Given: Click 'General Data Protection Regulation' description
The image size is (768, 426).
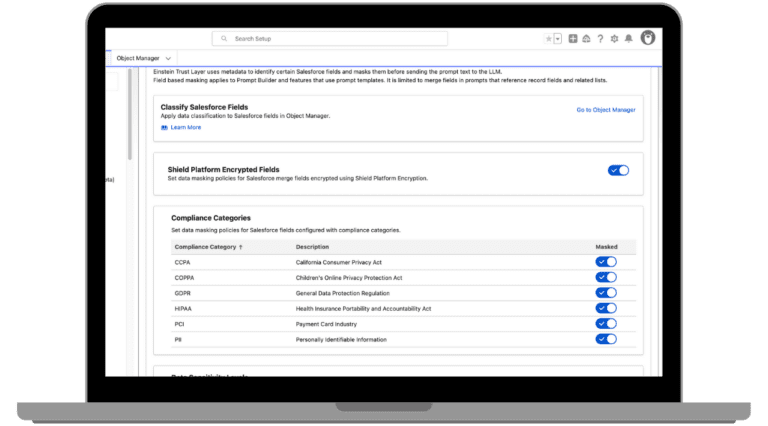Looking at the screenshot, I should [342, 293].
